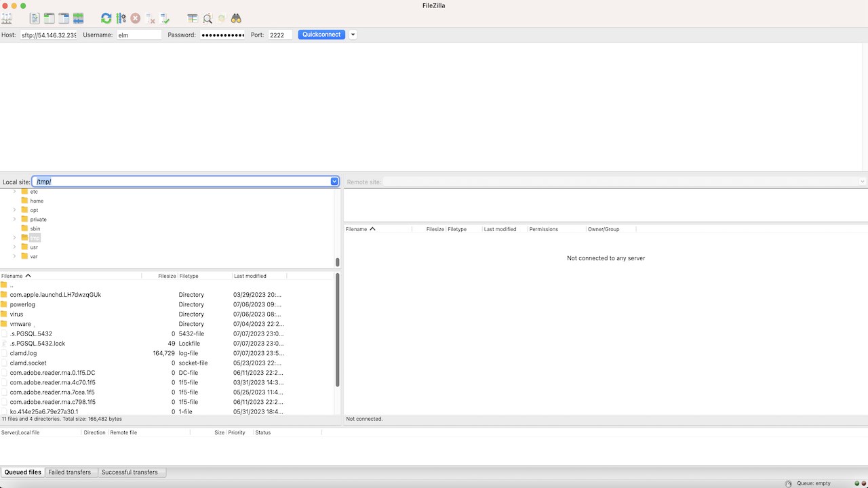Expand the usr folder in local tree
The width and height of the screenshot is (868, 488).
(x=14, y=247)
